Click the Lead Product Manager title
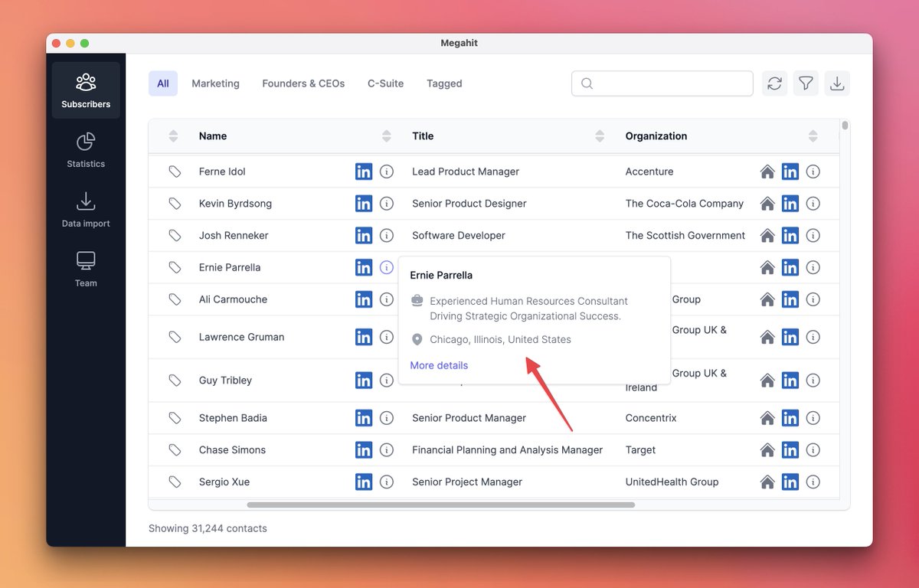 point(466,171)
